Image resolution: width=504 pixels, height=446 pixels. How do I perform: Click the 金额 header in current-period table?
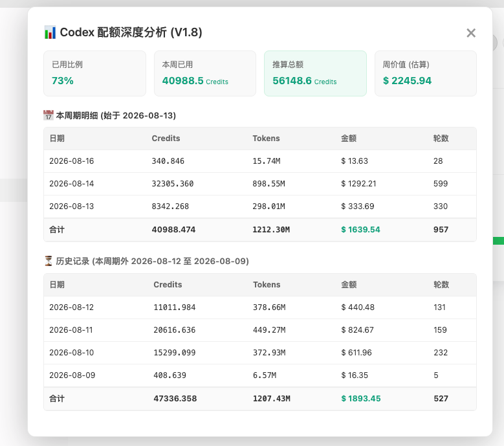coord(349,139)
